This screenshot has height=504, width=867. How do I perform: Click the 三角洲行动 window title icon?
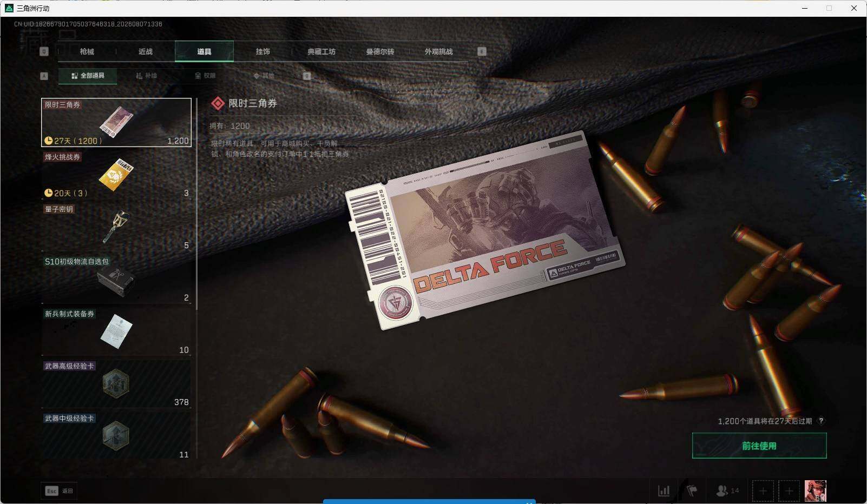[9, 8]
